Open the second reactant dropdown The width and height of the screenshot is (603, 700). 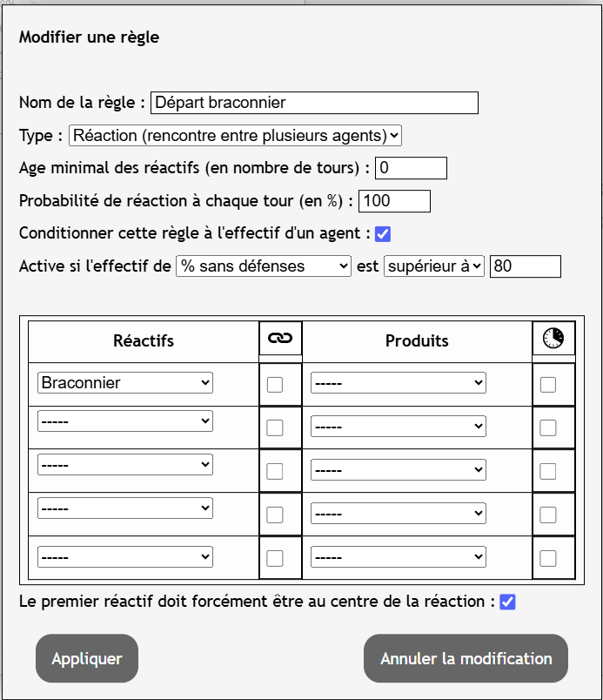pyautogui.click(x=125, y=421)
